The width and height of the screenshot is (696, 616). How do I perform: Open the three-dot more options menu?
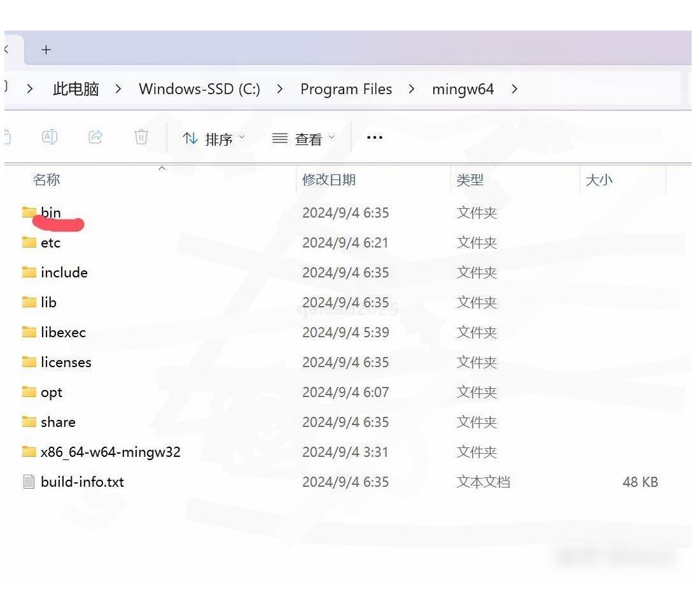click(x=375, y=137)
